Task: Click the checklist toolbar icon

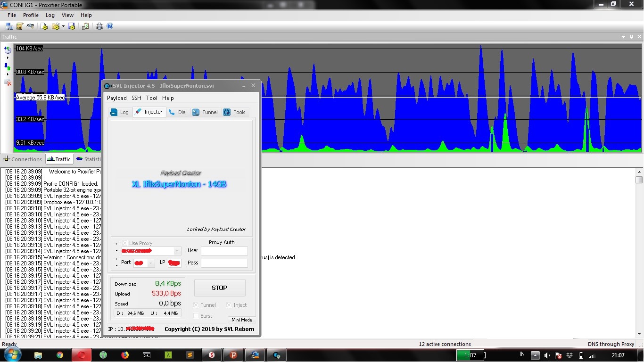Action: (85, 26)
